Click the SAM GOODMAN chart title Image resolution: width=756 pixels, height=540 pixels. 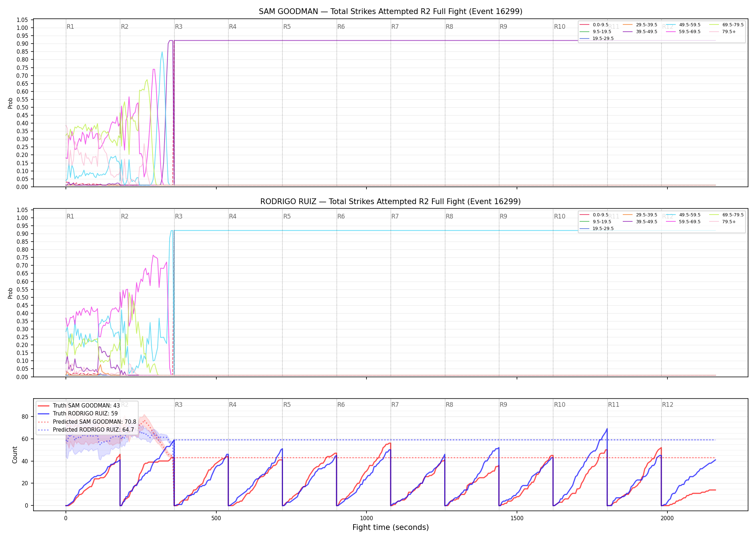391,12
